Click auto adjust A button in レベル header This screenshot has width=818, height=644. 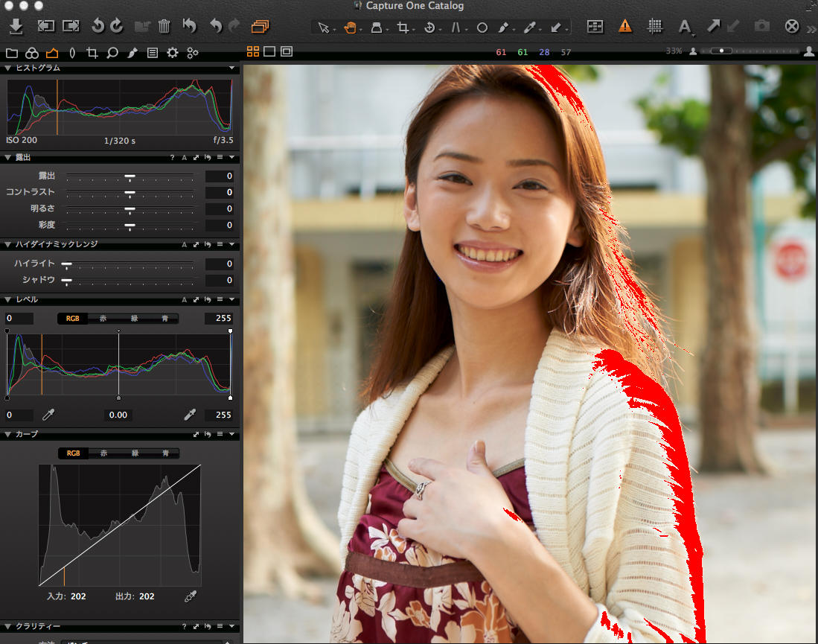pos(184,299)
